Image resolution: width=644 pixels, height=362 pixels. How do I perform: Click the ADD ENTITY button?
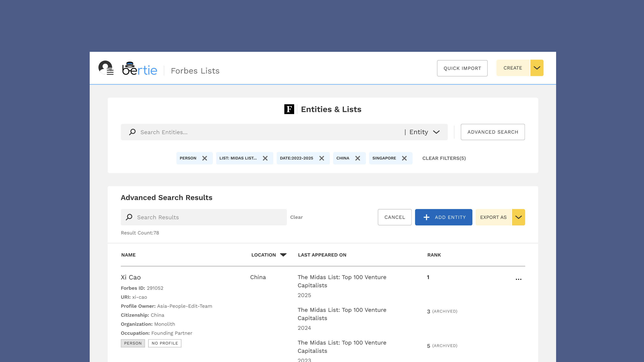(443, 217)
